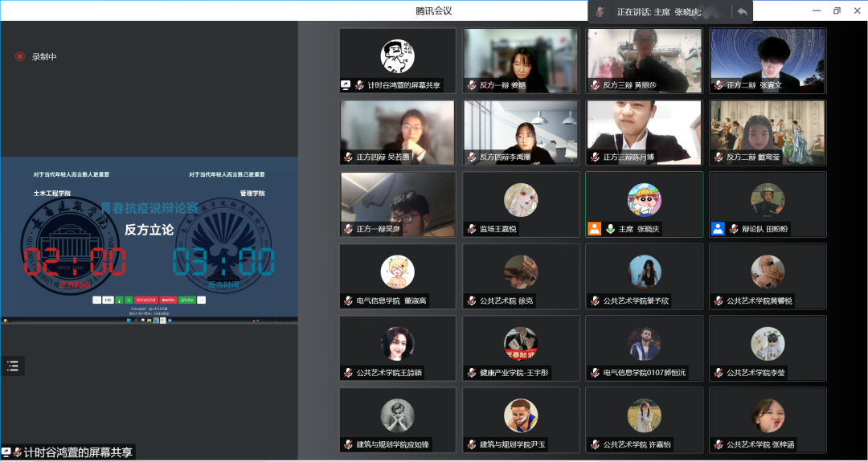Viewport: 868px width, 462px height.
Task: Click muted mic icon of 健康产业学院-王宇彤
Action: [472, 373]
